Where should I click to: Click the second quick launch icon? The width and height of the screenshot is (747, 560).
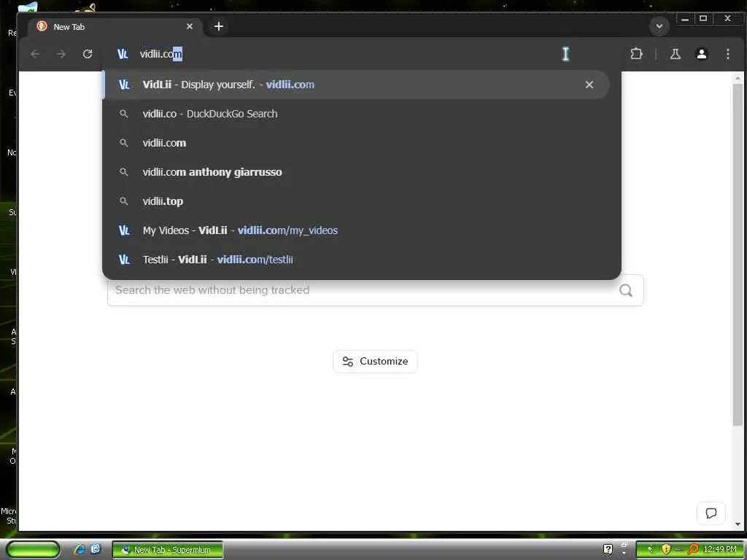coord(96,549)
